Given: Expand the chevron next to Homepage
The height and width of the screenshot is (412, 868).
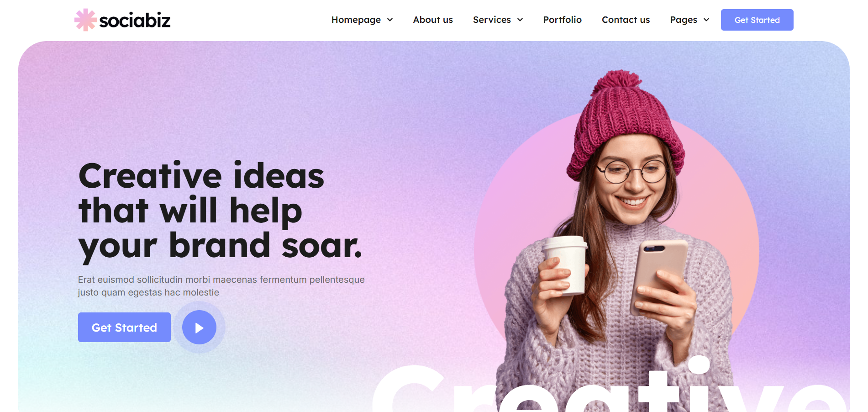Looking at the screenshot, I should pos(390,20).
